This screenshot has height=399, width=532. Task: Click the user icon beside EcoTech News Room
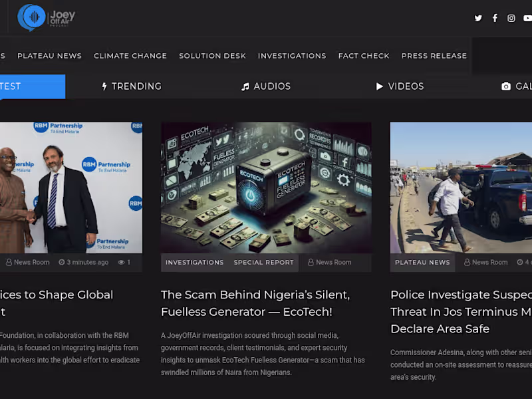tap(311, 262)
